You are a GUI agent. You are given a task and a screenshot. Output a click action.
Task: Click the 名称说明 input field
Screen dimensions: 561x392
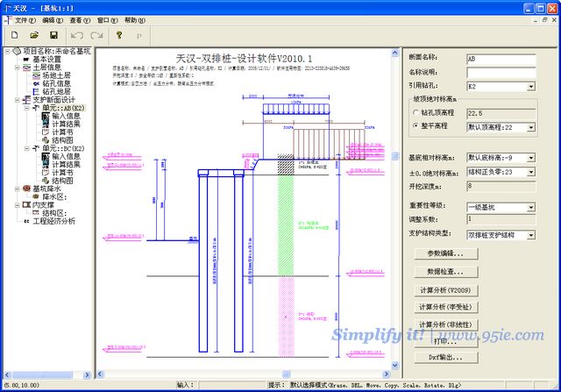[x=500, y=73]
